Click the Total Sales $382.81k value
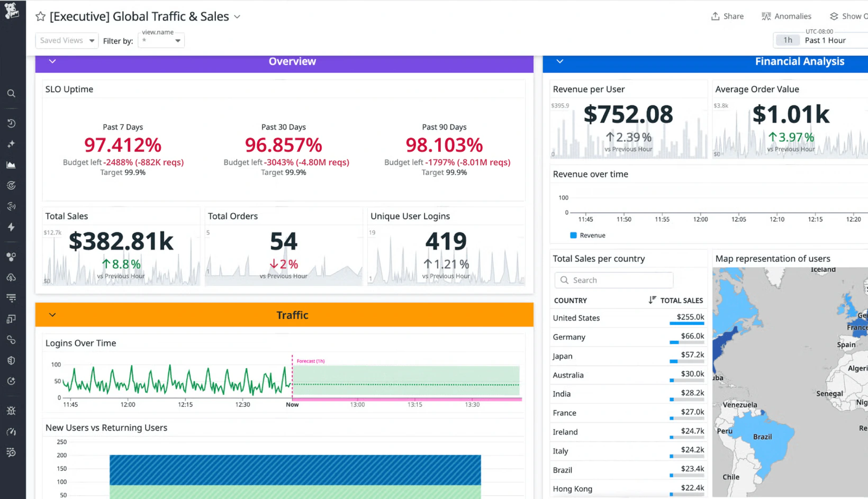 coord(121,241)
